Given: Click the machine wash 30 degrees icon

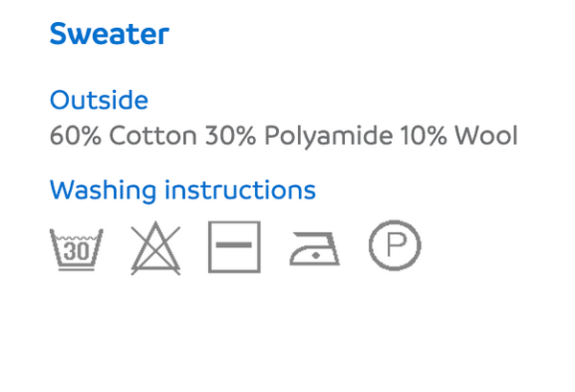Looking at the screenshot, I should click(77, 249).
